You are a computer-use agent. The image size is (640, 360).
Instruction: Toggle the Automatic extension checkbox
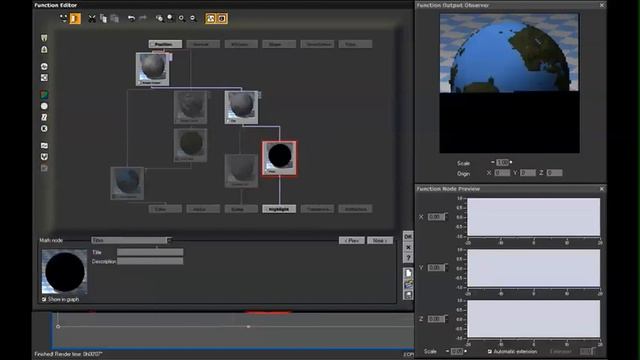[489, 351]
